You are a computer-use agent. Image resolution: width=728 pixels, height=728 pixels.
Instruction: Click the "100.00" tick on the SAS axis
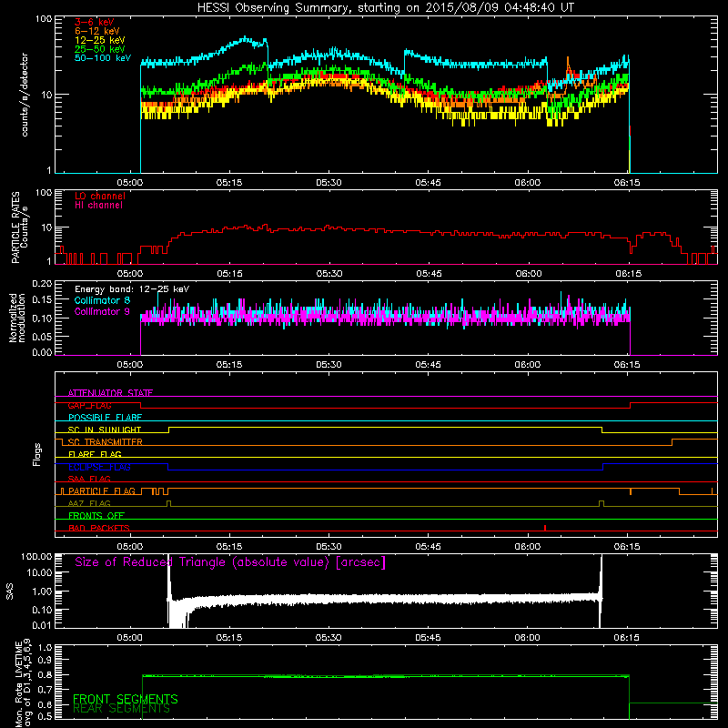(x=36, y=556)
